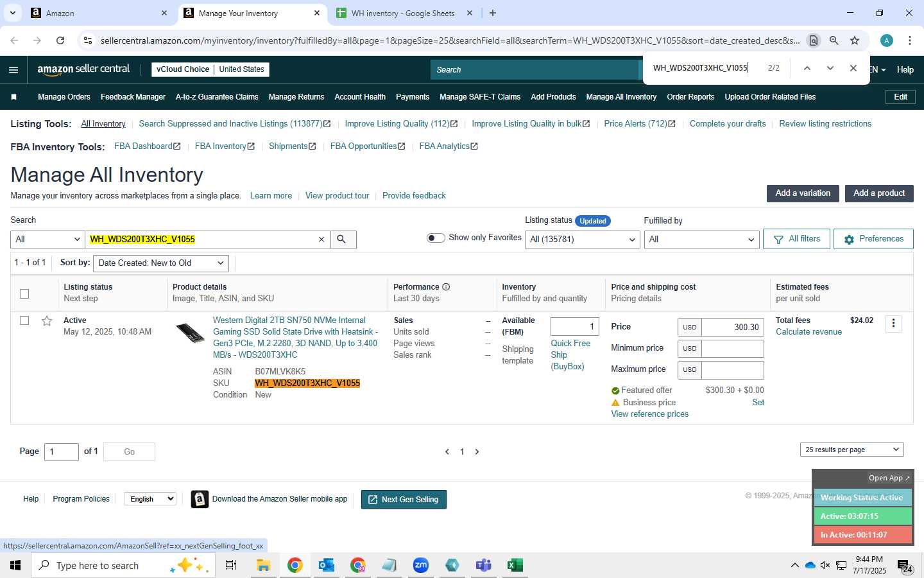Click the pagination next arrow

coord(477,452)
